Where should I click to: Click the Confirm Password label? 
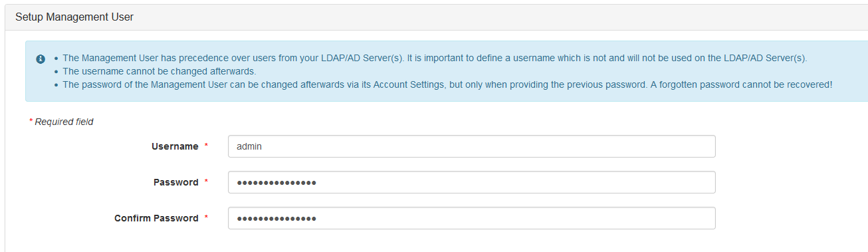pyautogui.click(x=156, y=218)
